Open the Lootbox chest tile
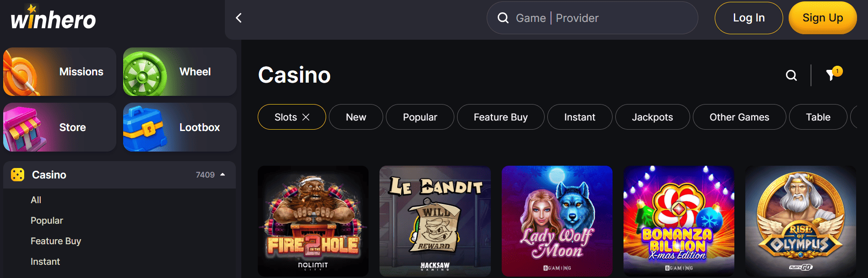 (x=180, y=127)
